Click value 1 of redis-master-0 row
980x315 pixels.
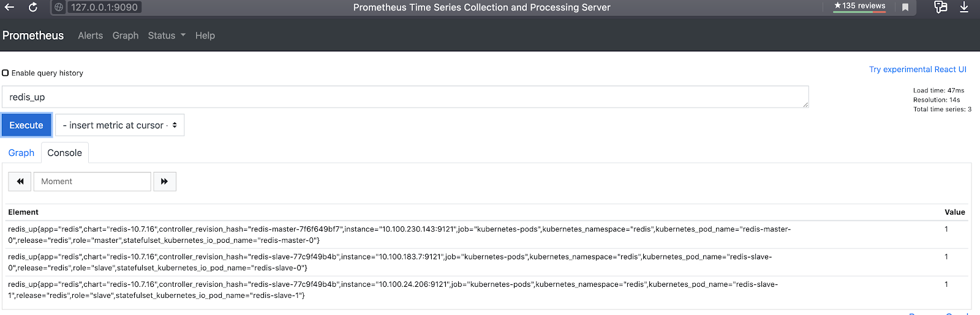point(946,229)
